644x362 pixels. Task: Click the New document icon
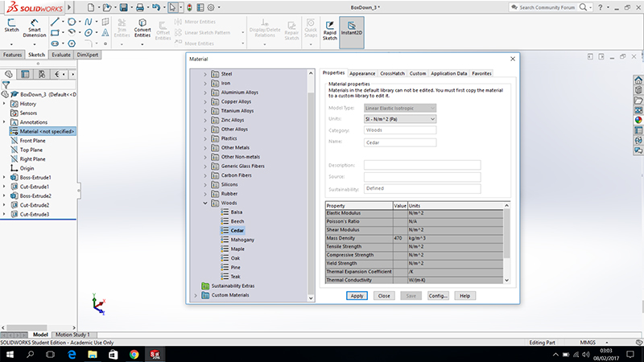coord(91,7)
